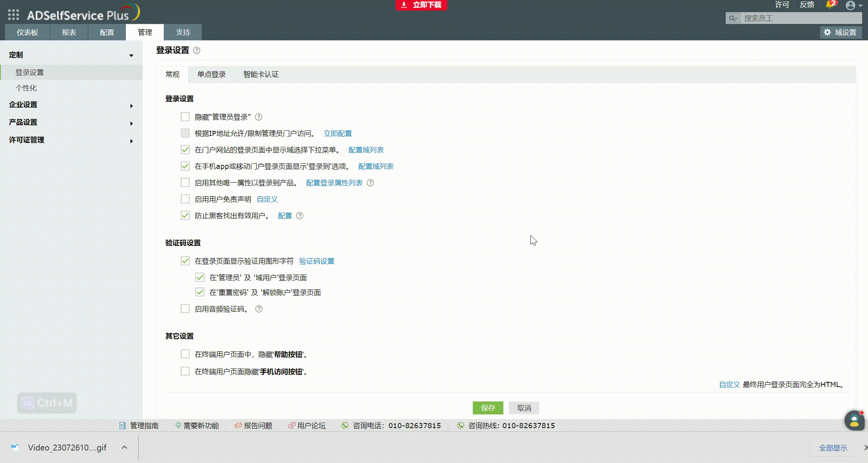Toggle 在门户网站的登录页面中显示域选择下拉菜单 checkbox
Image resolution: width=868 pixels, height=463 pixels.
click(x=185, y=150)
